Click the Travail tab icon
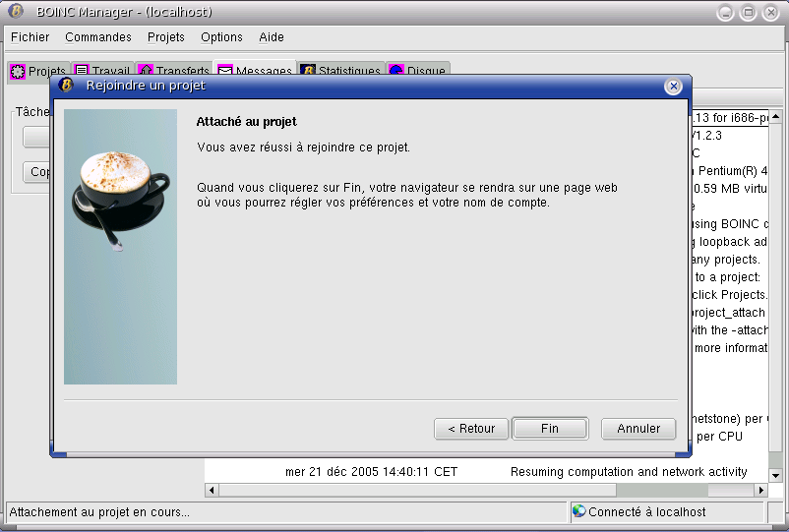The height and width of the screenshot is (532, 789). (82, 71)
